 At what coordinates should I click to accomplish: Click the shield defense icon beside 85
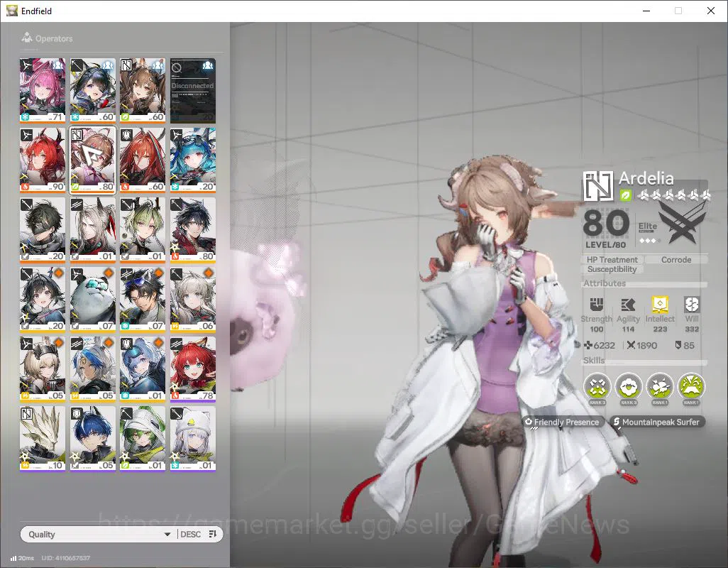tap(678, 345)
